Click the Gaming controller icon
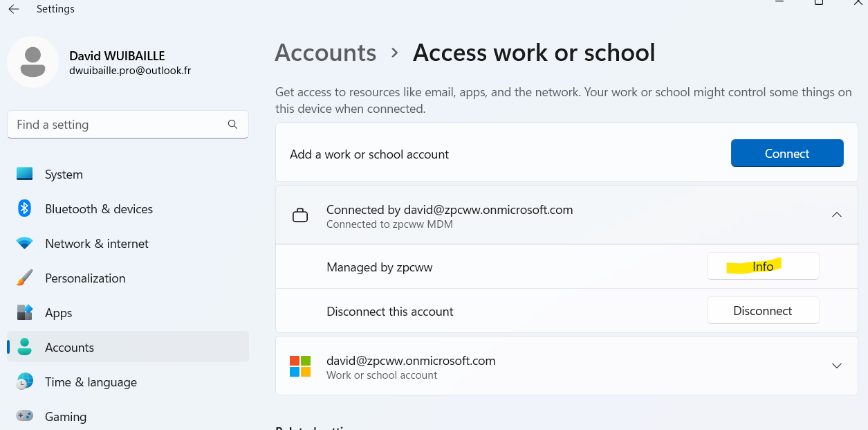Screen dimensions: 868x430 (x=25, y=416)
